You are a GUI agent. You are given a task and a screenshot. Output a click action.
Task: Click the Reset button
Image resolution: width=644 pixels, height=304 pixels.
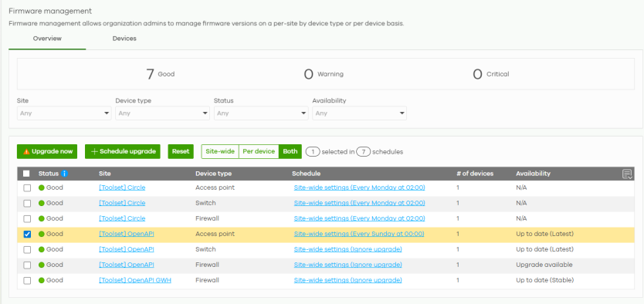coord(181,151)
